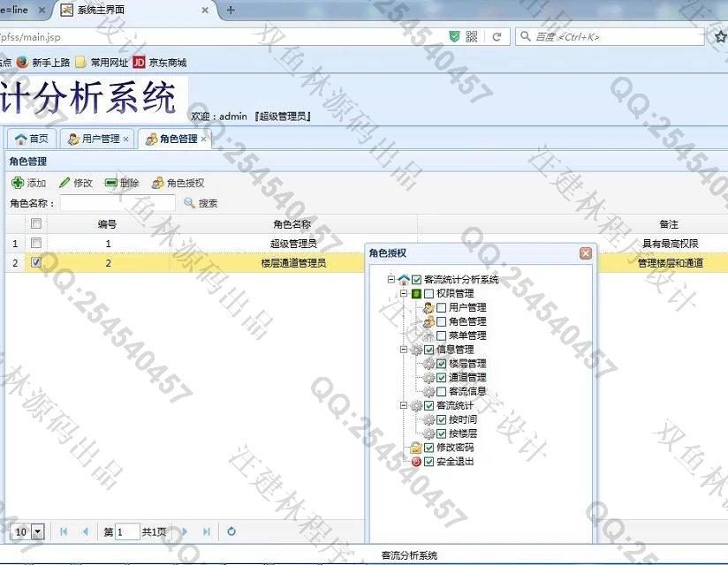
Task: Close the 角色授权 dialog window
Action: pos(585,253)
